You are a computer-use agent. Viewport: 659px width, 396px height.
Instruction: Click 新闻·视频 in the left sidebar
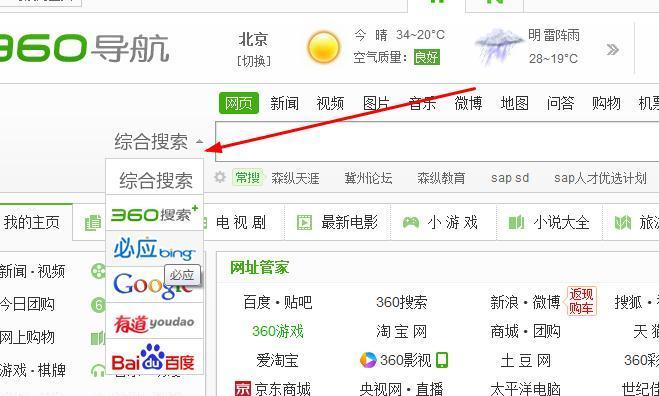tap(32, 271)
